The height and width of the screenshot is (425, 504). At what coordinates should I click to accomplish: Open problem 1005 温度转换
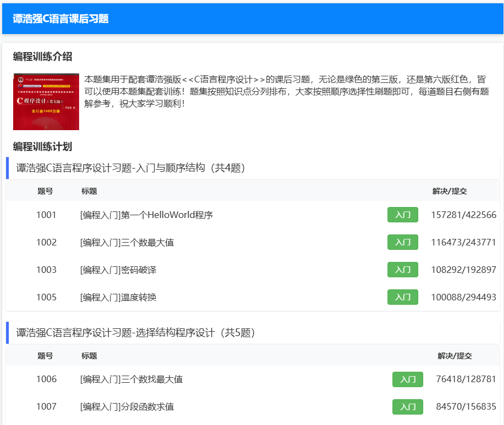coord(118,297)
